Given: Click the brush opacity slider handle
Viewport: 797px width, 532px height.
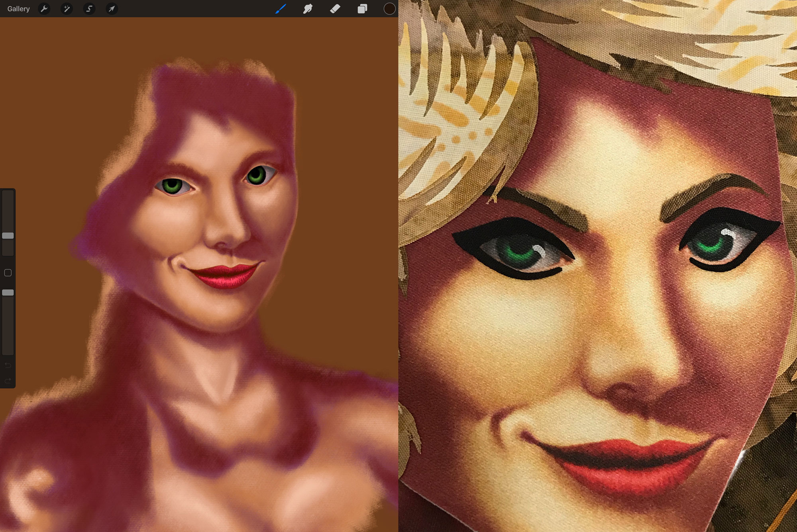Looking at the screenshot, I should coord(8,293).
